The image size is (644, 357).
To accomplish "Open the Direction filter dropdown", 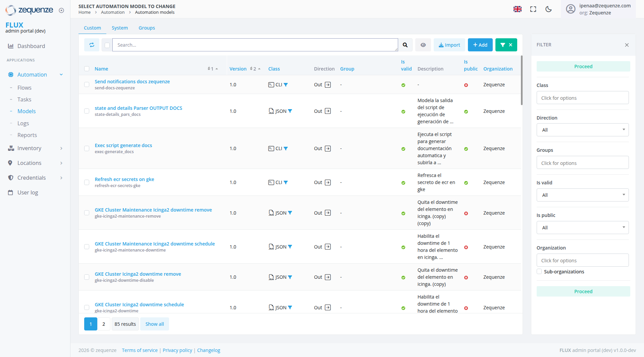I will coord(583,130).
